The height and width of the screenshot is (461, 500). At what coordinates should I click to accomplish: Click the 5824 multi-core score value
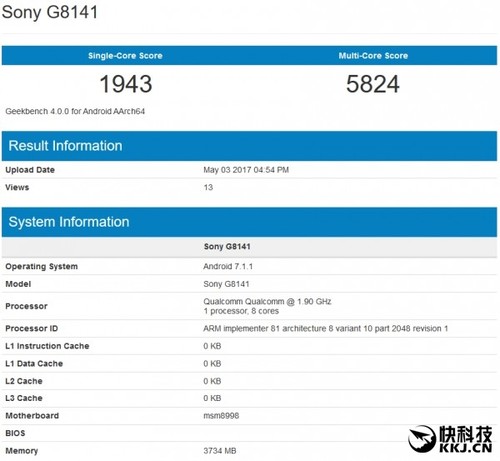(373, 84)
